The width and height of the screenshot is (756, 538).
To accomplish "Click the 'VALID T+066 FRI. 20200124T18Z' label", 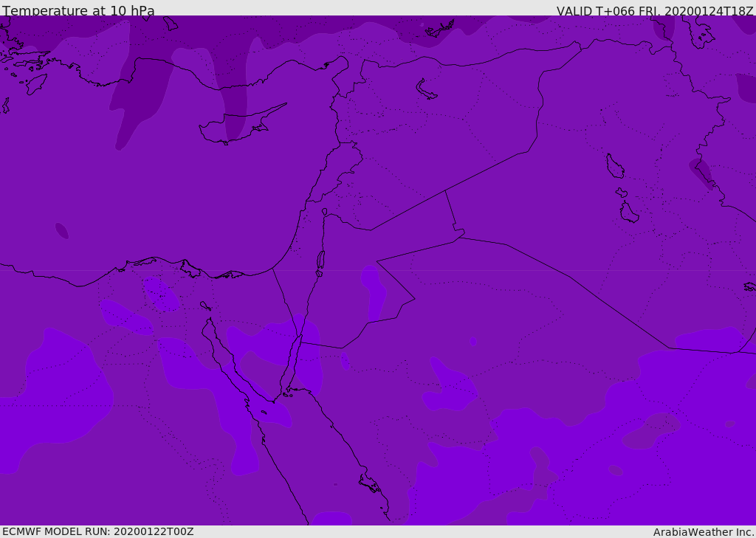I will 656,10.
